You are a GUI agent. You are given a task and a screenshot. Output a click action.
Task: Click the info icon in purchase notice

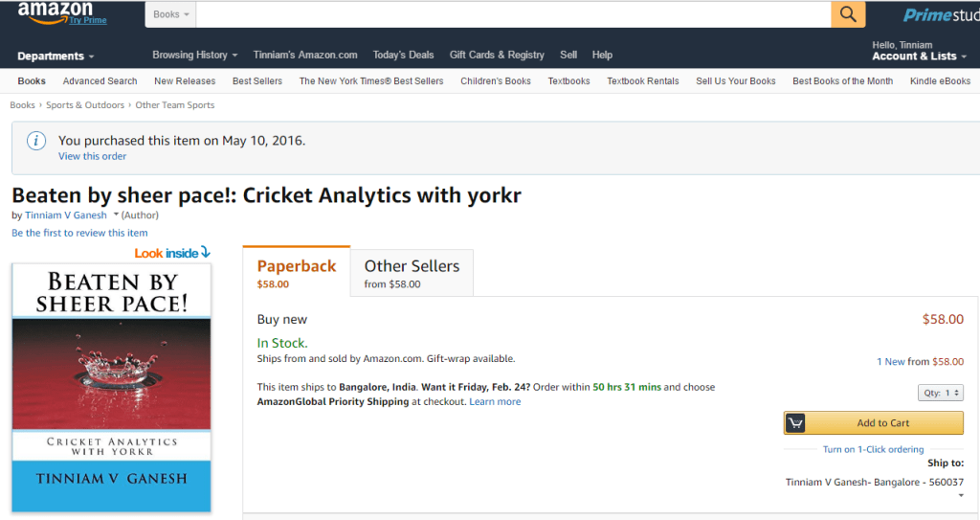tap(36, 141)
